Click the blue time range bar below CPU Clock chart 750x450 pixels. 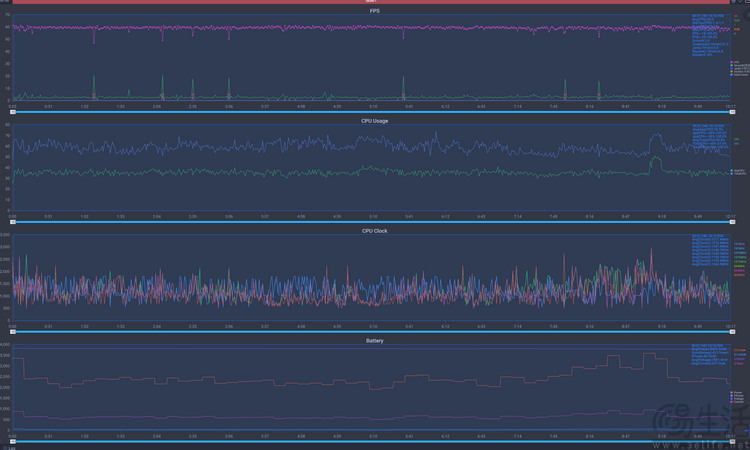pyautogui.click(x=373, y=332)
